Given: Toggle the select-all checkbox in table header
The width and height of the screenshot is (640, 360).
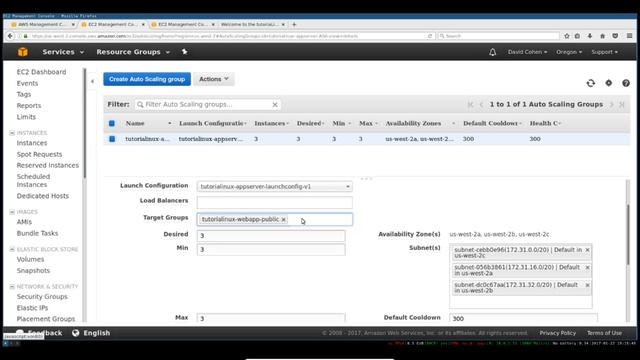Looking at the screenshot, I should [112, 123].
